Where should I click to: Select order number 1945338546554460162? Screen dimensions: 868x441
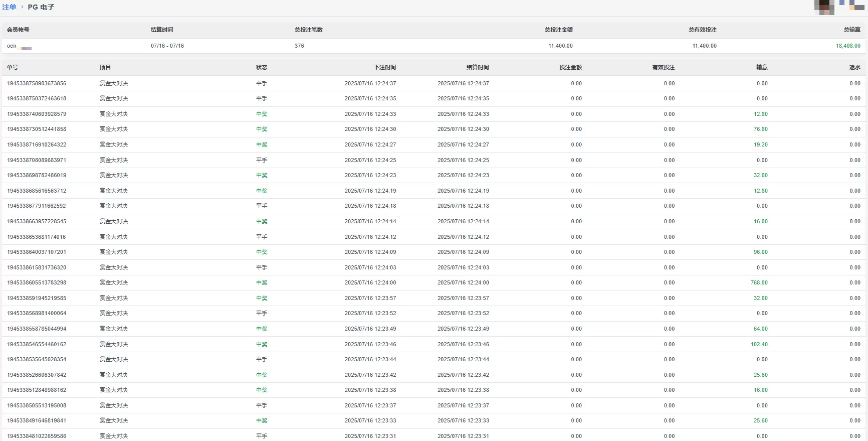point(37,344)
